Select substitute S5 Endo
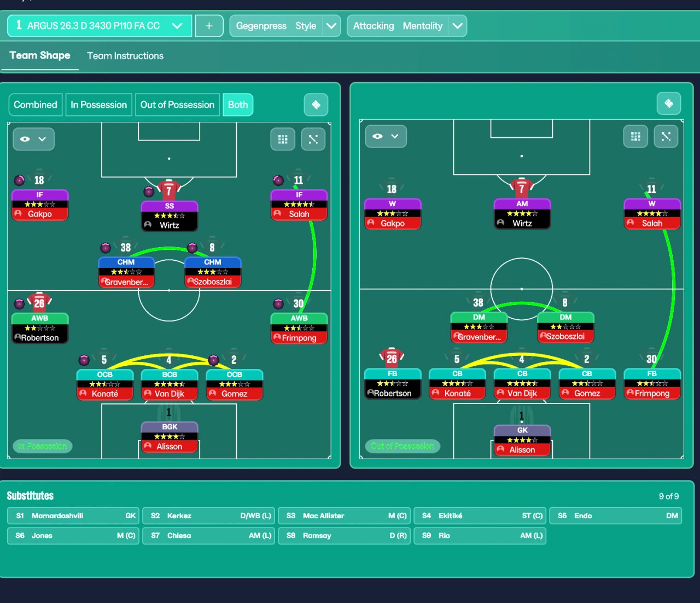Image resolution: width=700 pixels, height=603 pixels. pos(616,516)
